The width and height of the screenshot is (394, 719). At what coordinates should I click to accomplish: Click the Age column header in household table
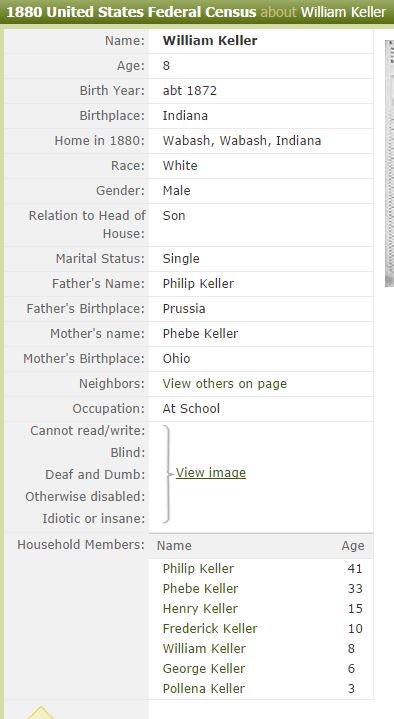tap(353, 546)
